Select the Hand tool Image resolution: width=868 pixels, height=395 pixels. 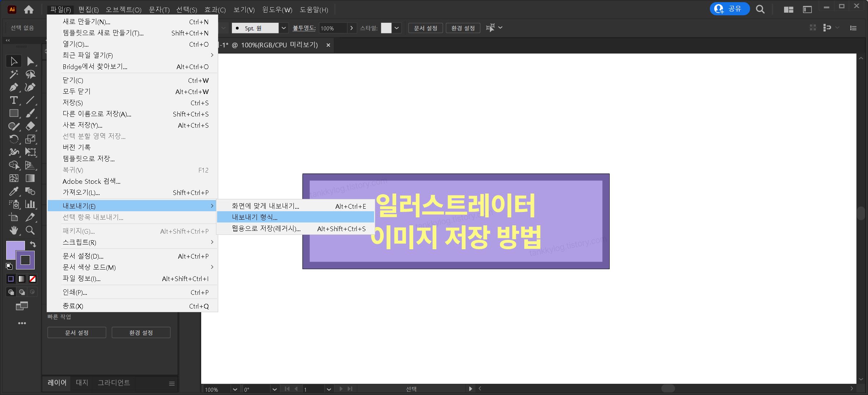[x=14, y=230]
